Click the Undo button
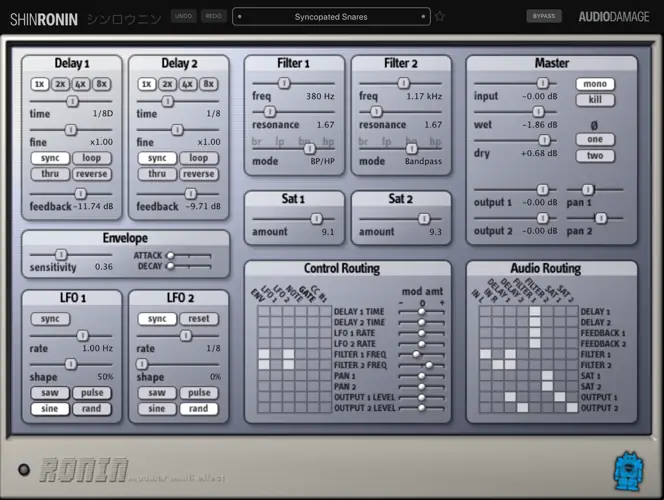Viewport: 664px width, 500px height. (x=183, y=16)
